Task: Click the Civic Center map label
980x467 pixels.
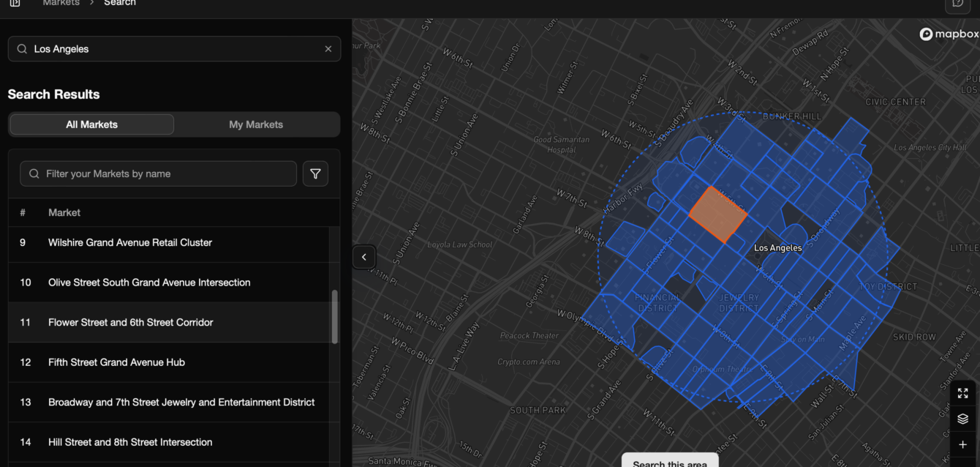Action: tap(895, 102)
